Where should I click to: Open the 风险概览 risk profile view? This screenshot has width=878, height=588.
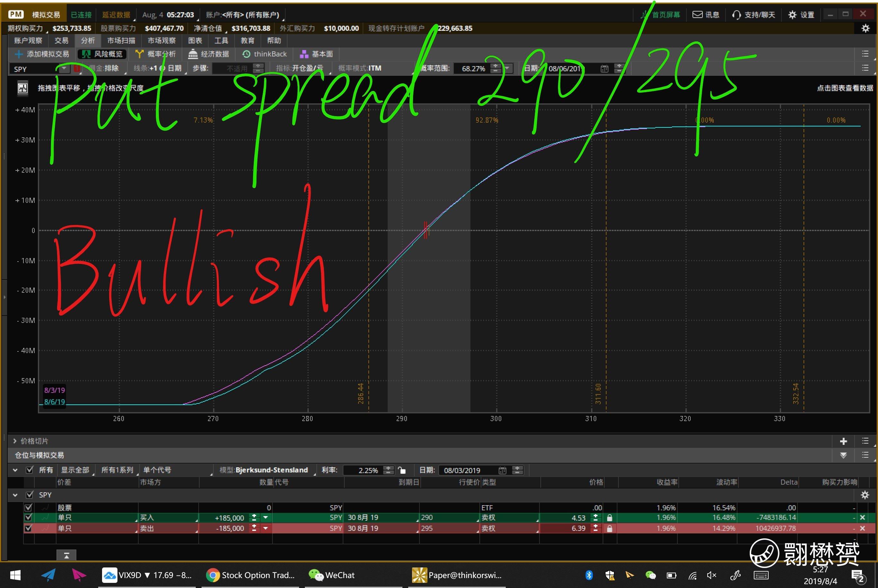click(102, 54)
